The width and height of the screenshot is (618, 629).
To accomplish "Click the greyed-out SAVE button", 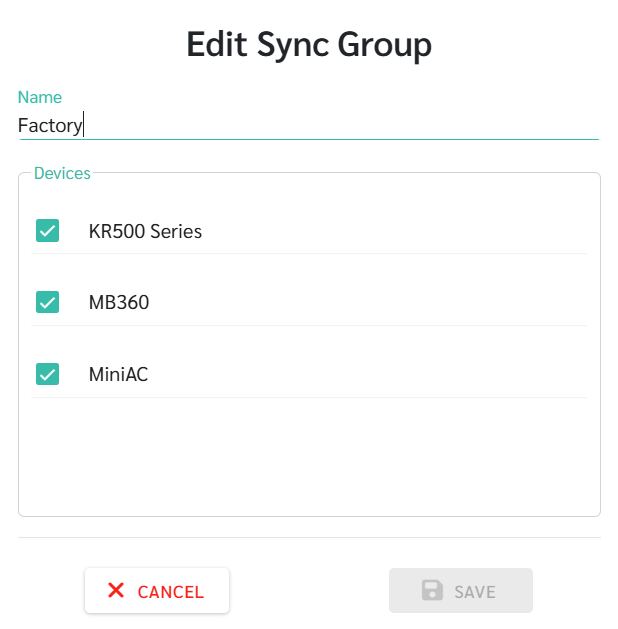I will [x=461, y=590].
